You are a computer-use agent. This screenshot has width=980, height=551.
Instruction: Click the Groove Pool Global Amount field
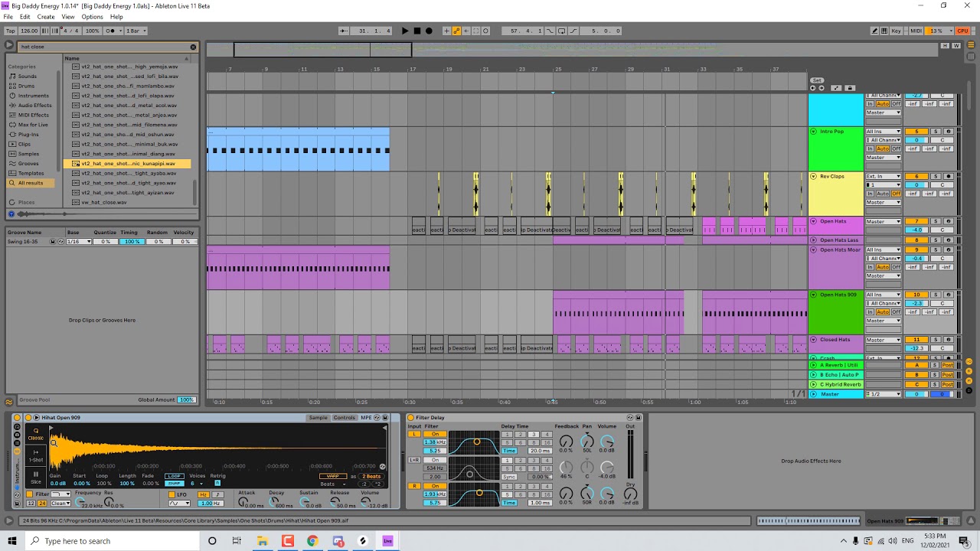(186, 400)
